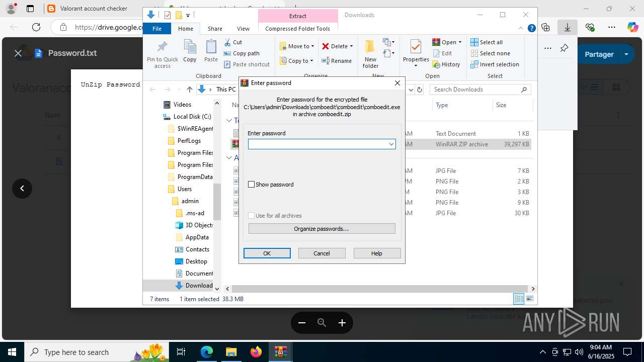Click the Organize passwords... button
Screen dimensions: 644x362
[321, 229]
